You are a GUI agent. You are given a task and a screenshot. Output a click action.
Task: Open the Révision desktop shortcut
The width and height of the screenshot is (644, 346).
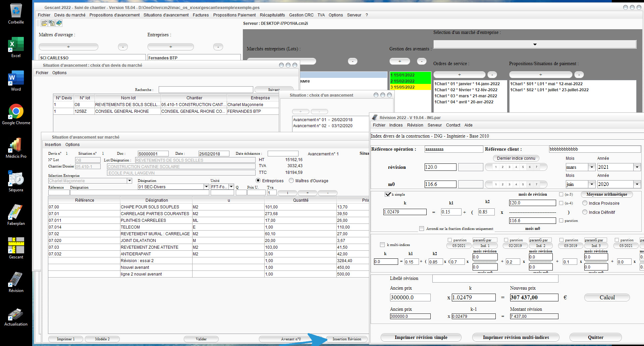click(x=16, y=282)
